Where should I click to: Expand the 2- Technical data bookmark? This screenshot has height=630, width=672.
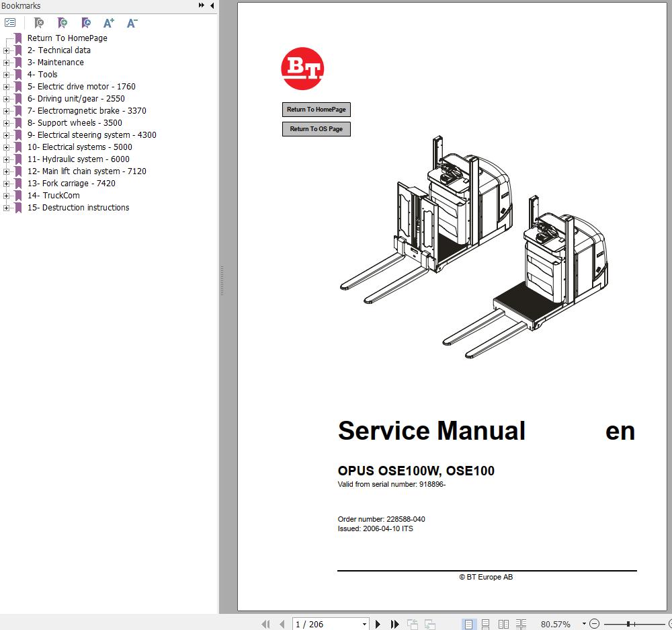6,50
